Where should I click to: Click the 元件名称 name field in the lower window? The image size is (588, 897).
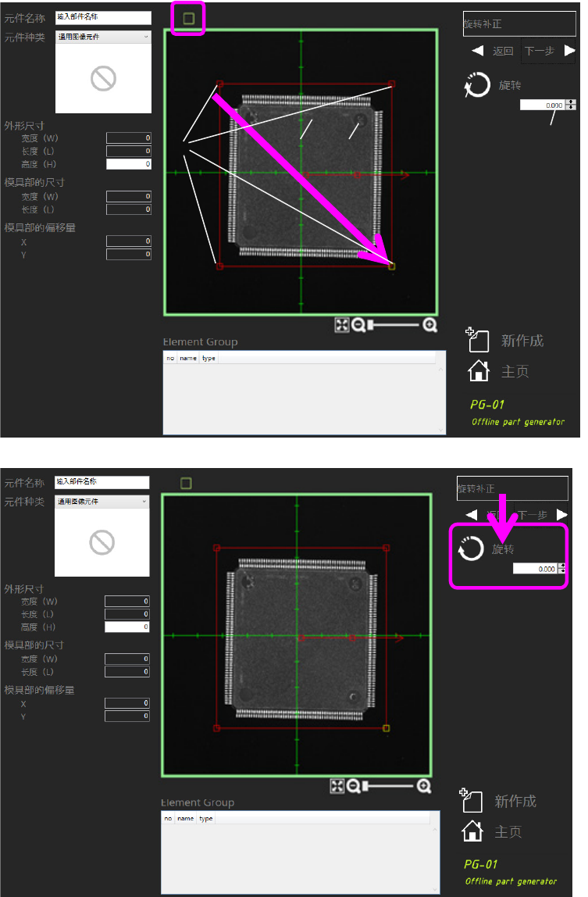(102, 482)
